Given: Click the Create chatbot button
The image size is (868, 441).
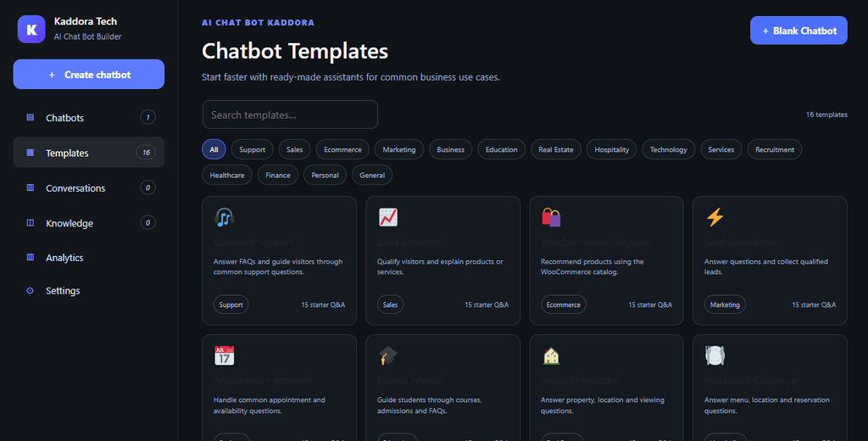Looking at the screenshot, I should (x=88, y=75).
